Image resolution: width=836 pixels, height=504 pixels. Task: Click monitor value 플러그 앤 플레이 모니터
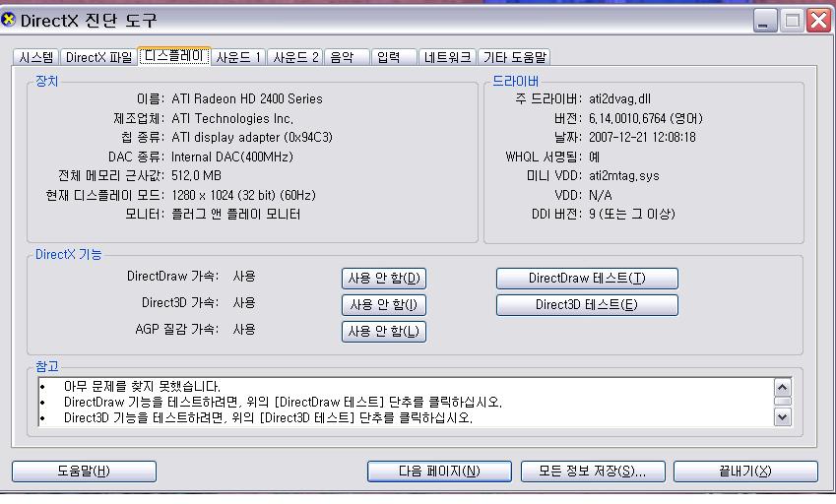click(235, 215)
